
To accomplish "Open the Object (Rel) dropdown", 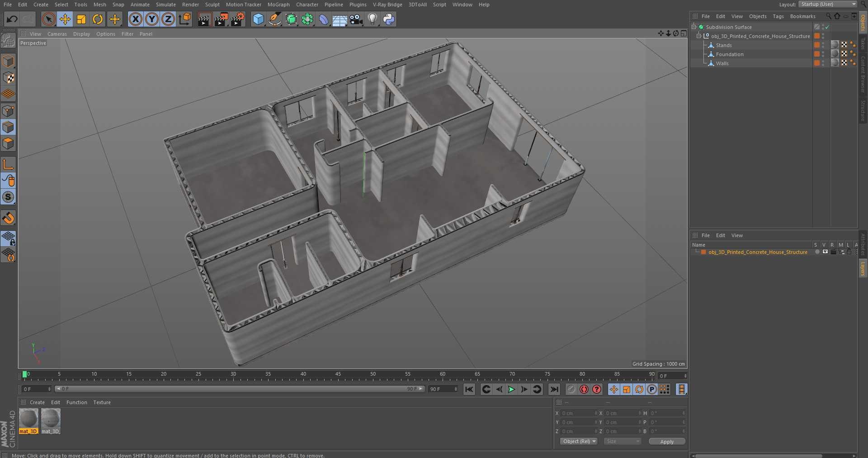I will tap(579, 441).
